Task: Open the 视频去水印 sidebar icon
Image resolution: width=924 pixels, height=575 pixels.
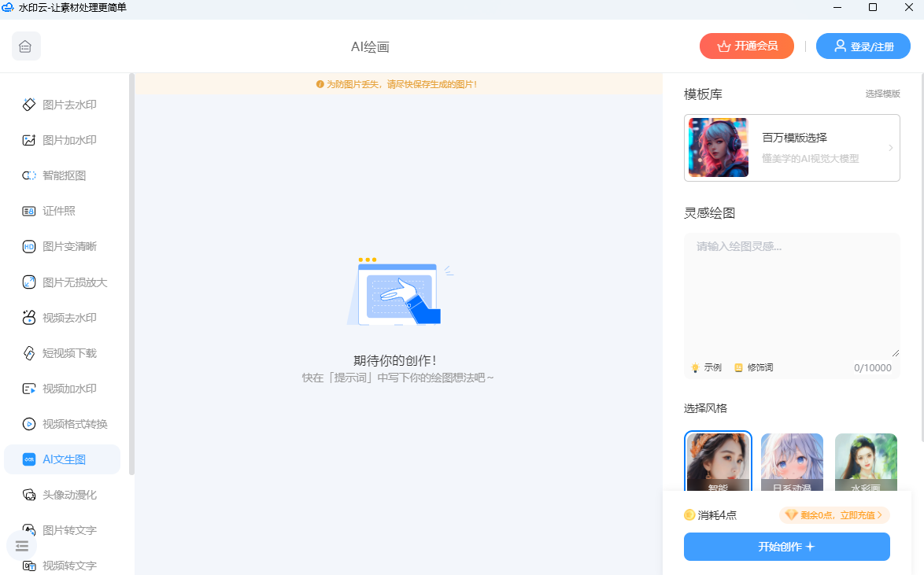Action: pyautogui.click(x=29, y=318)
